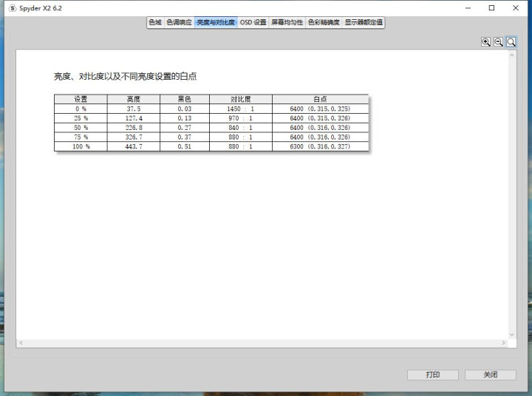Click the vertical scrollbar down arrow
532x396 pixels.
pos(512,335)
